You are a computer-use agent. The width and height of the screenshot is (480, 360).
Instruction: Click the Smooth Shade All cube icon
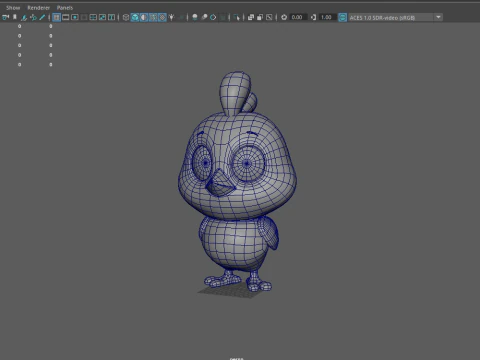[x=135, y=17]
